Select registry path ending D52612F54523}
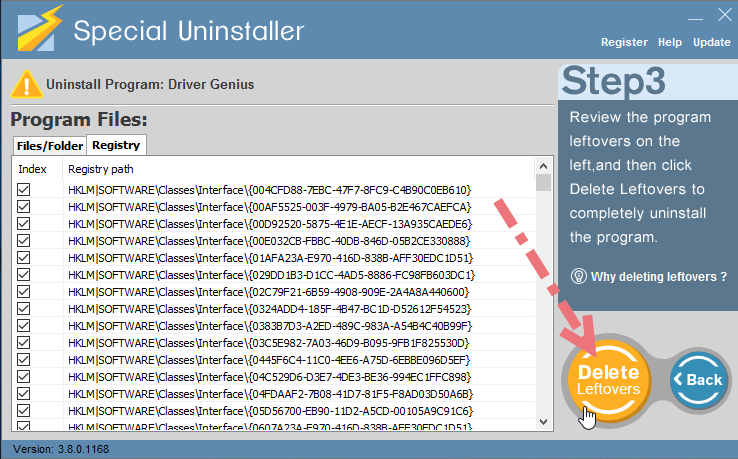 pos(270,309)
